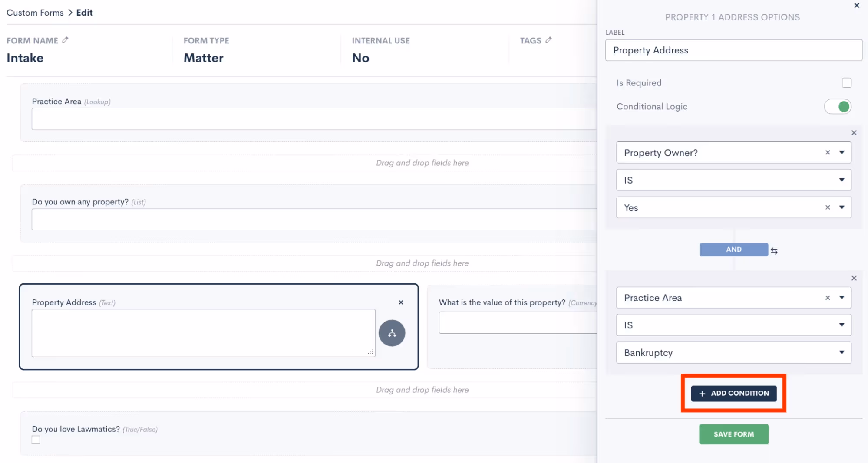
Task: Click the AND operator button
Action: 733,250
